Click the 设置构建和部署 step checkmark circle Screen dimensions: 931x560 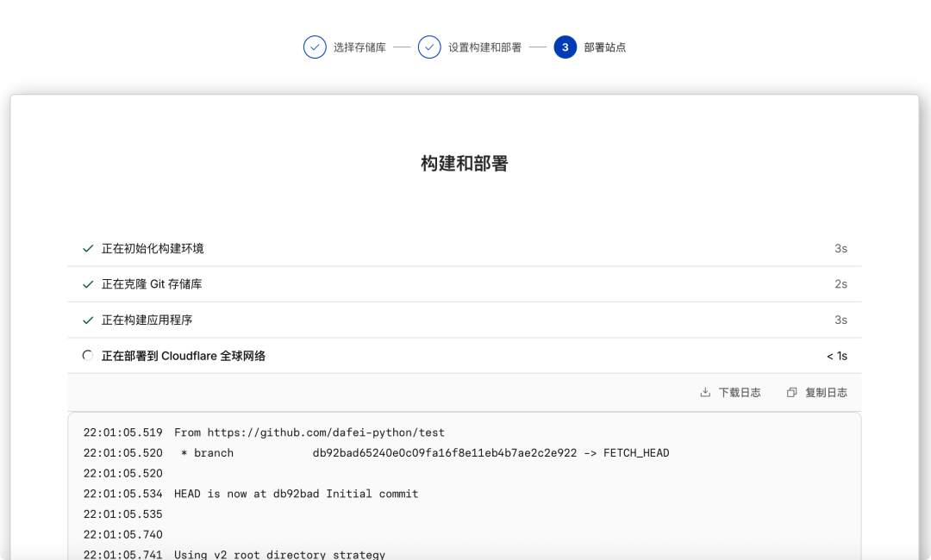429,47
